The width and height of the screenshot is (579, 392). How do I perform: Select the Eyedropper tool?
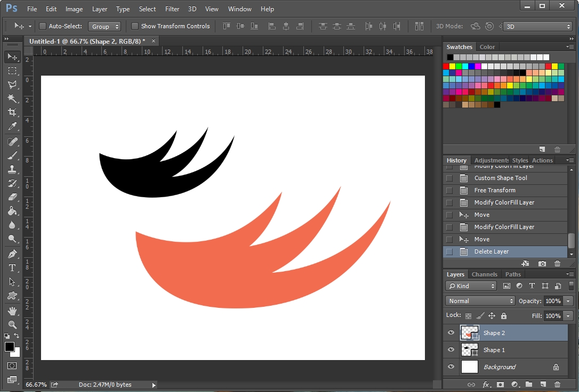[12, 126]
